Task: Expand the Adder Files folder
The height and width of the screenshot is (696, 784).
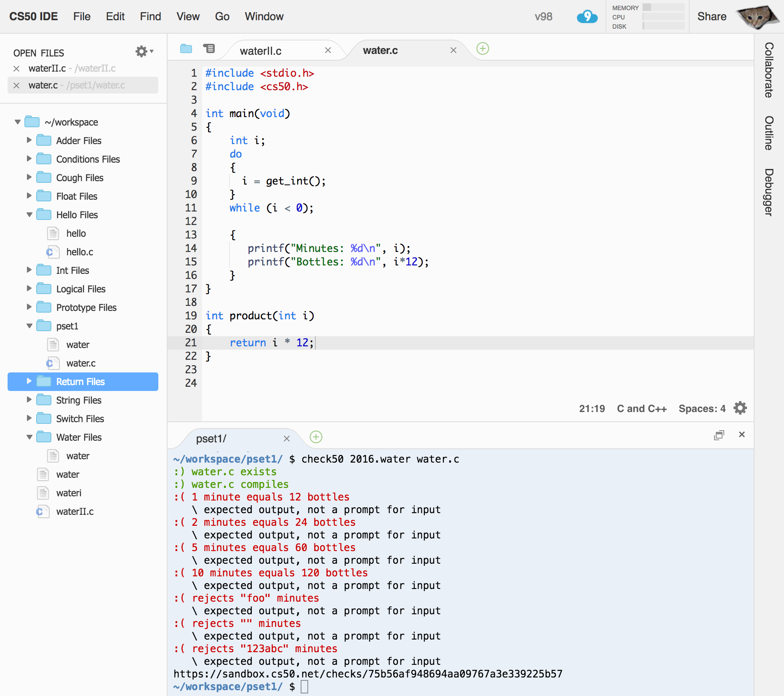Action: pos(29,140)
